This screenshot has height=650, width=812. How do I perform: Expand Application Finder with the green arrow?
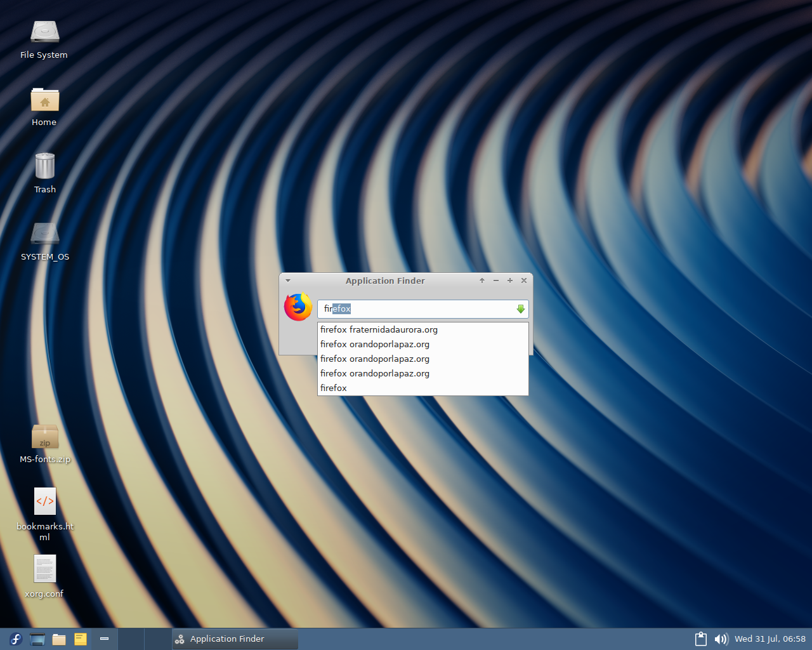click(520, 309)
